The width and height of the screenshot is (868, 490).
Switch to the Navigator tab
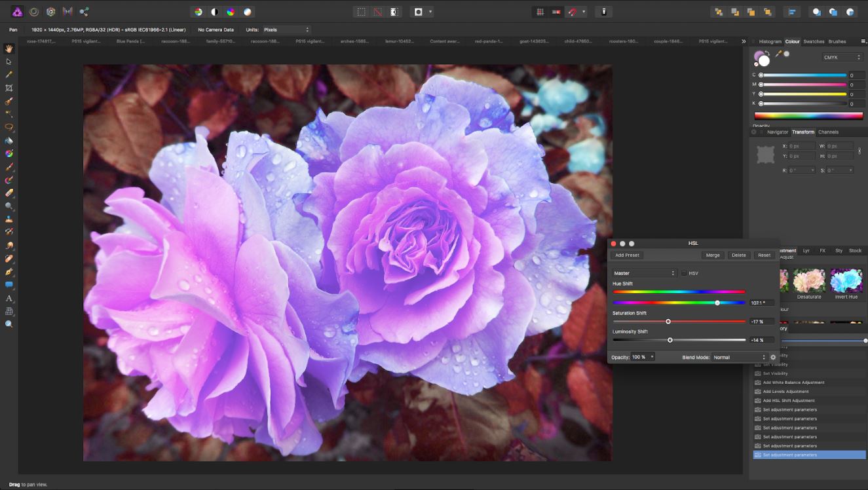point(778,132)
